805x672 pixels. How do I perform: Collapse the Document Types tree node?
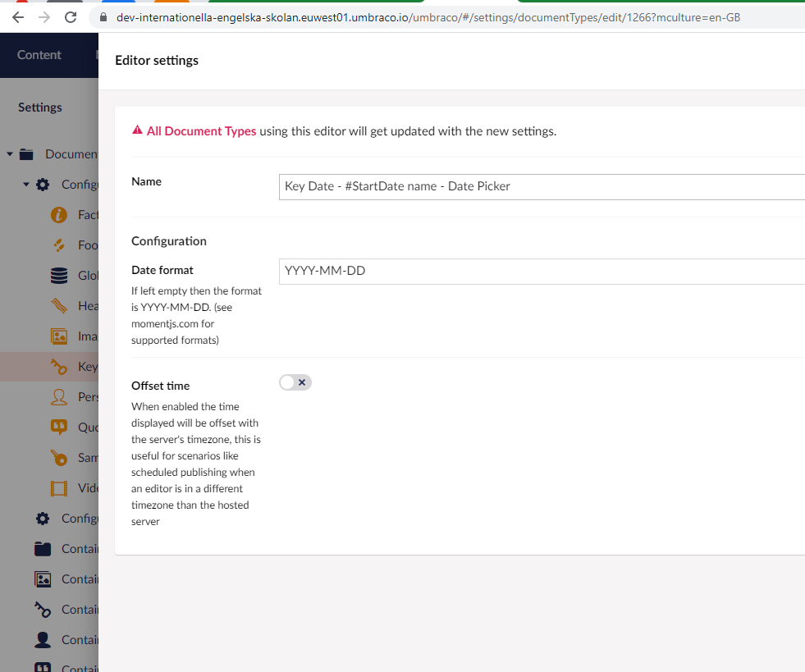[x=10, y=153]
